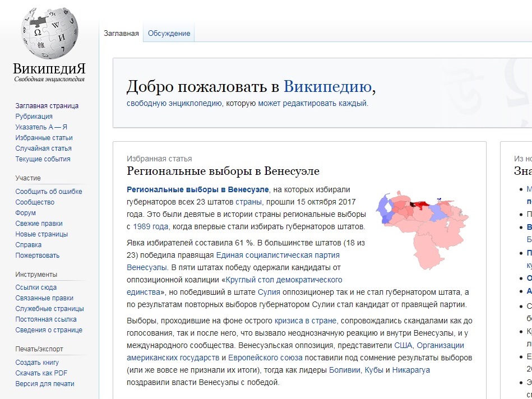Open Версия для печати
The height and width of the screenshot is (399, 532).
[45, 384]
